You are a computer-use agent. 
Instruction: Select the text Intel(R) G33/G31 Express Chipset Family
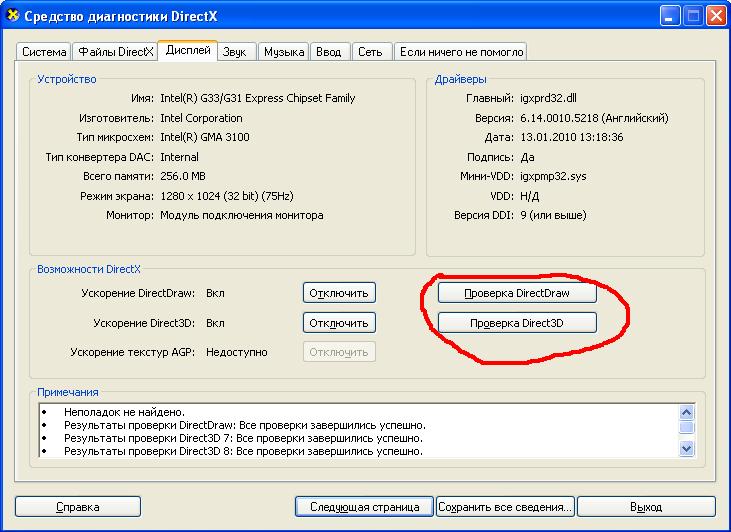tap(258, 98)
